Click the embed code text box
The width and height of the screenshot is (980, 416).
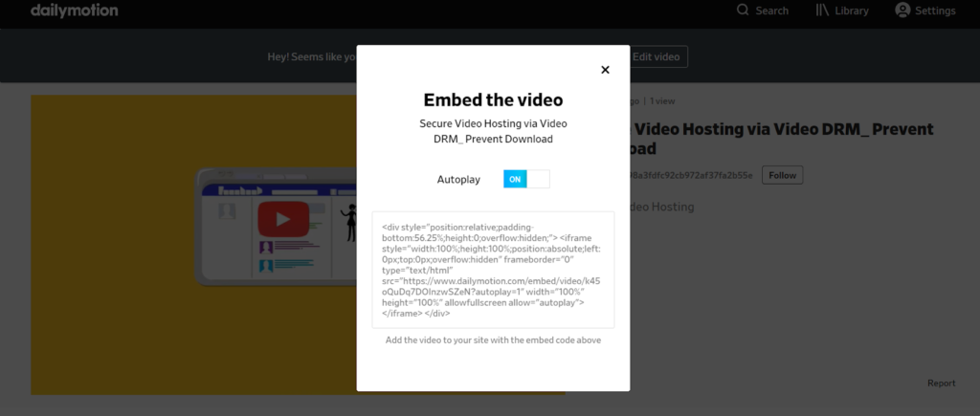pyautogui.click(x=493, y=270)
